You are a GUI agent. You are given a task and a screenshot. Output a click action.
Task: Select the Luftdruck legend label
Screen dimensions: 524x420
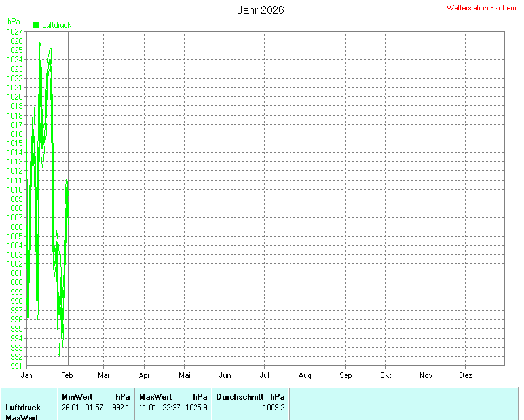pyautogui.click(x=56, y=25)
